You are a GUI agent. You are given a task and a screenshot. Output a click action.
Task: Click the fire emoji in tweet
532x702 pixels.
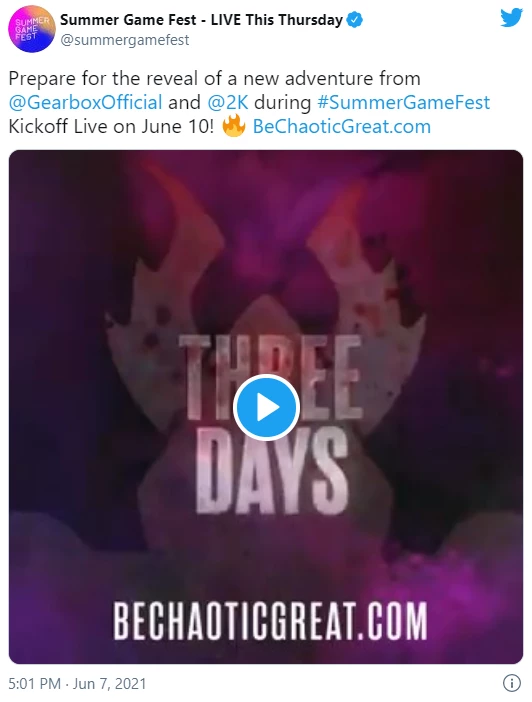[x=234, y=126]
